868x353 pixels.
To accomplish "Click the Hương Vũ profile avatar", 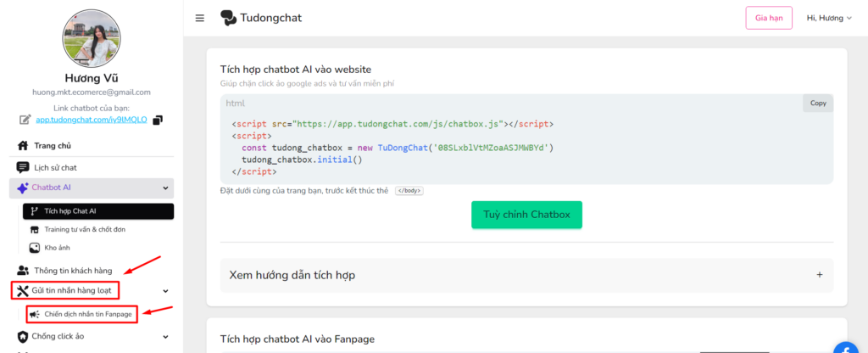I will [x=92, y=38].
